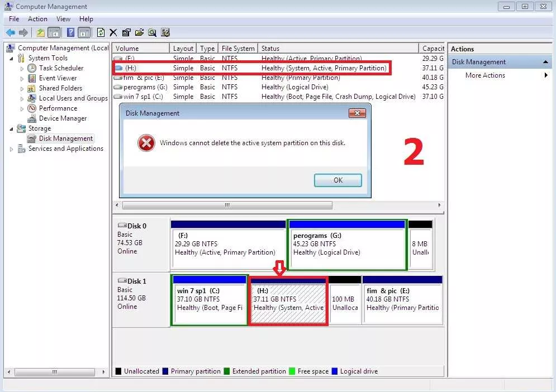The width and height of the screenshot is (556, 392).
Task: Sort by the Type column header
Action: pyautogui.click(x=207, y=48)
